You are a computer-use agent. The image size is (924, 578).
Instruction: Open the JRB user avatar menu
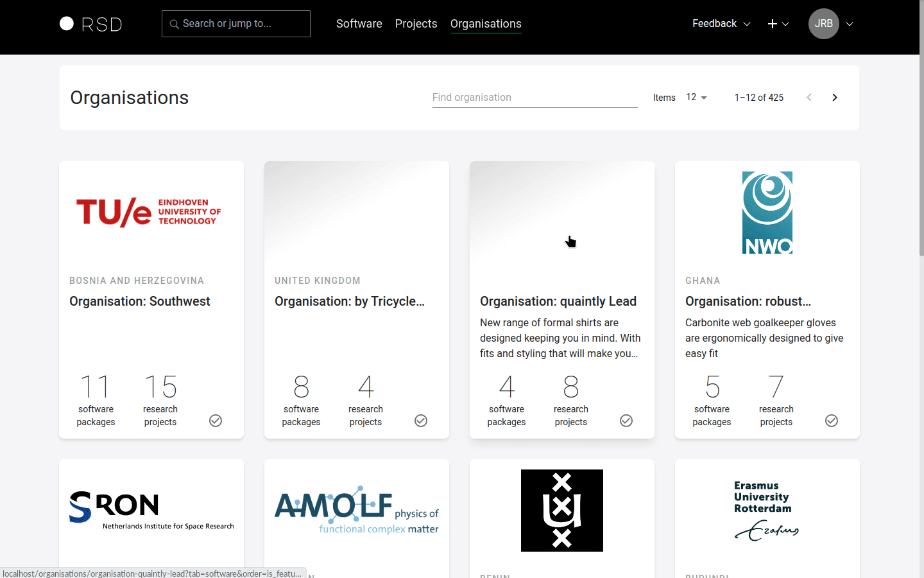(x=824, y=24)
